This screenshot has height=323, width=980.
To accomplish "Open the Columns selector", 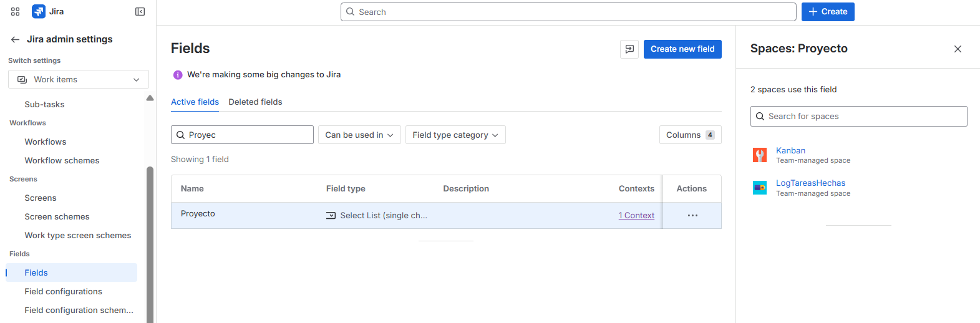I will click(690, 135).
